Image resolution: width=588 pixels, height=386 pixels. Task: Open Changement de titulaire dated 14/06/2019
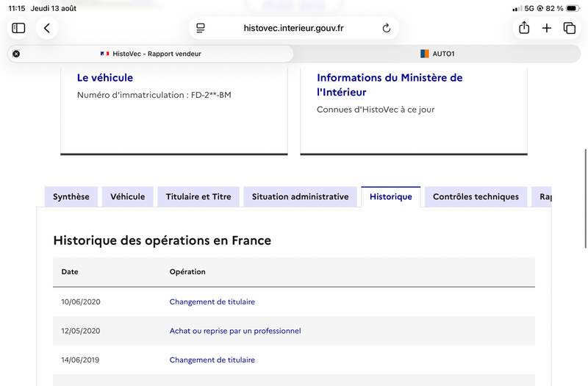click(x=212, y=360)
